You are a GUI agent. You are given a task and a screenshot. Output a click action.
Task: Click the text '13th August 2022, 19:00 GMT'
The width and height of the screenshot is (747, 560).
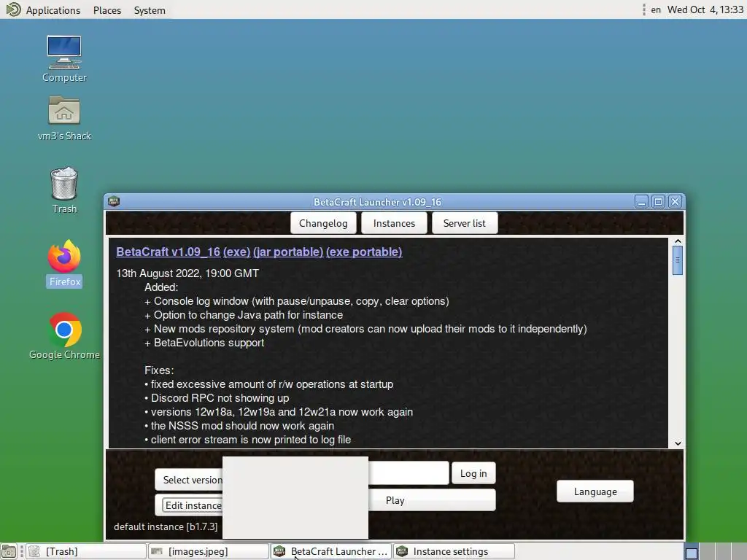click(x=187, y=273)
